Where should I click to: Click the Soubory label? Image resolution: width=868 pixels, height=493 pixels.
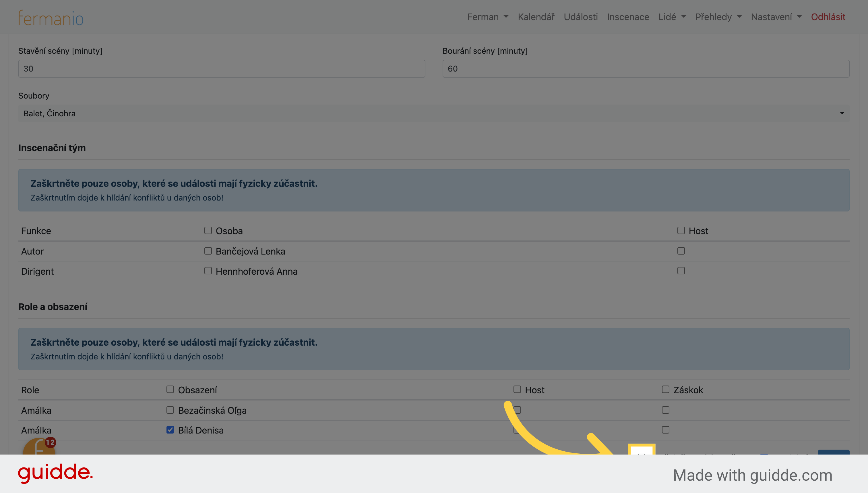[34, 96]
